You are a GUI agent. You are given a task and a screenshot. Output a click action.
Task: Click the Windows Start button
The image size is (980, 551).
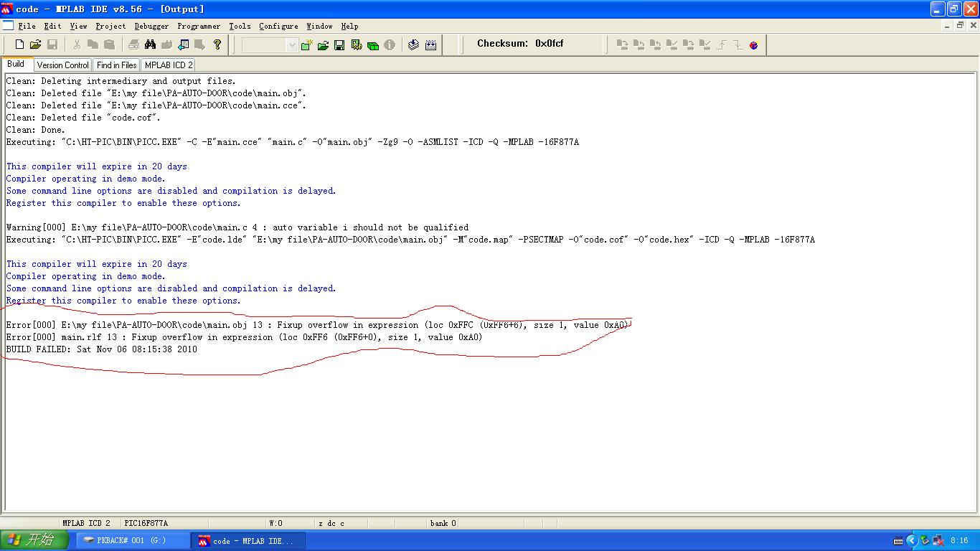coord(34,540)
